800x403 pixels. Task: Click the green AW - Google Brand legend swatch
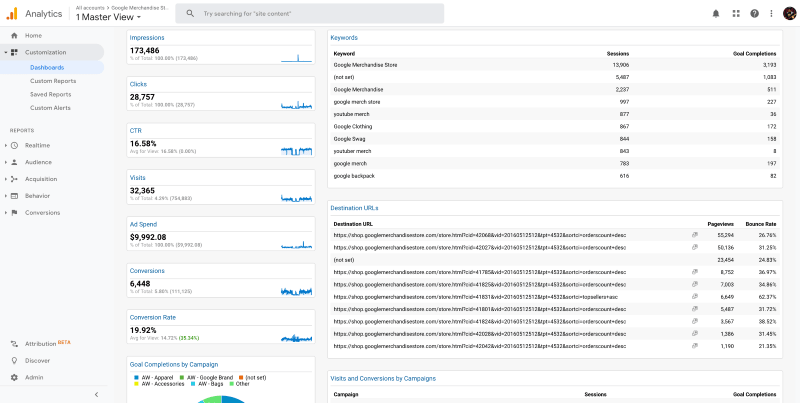182,377
